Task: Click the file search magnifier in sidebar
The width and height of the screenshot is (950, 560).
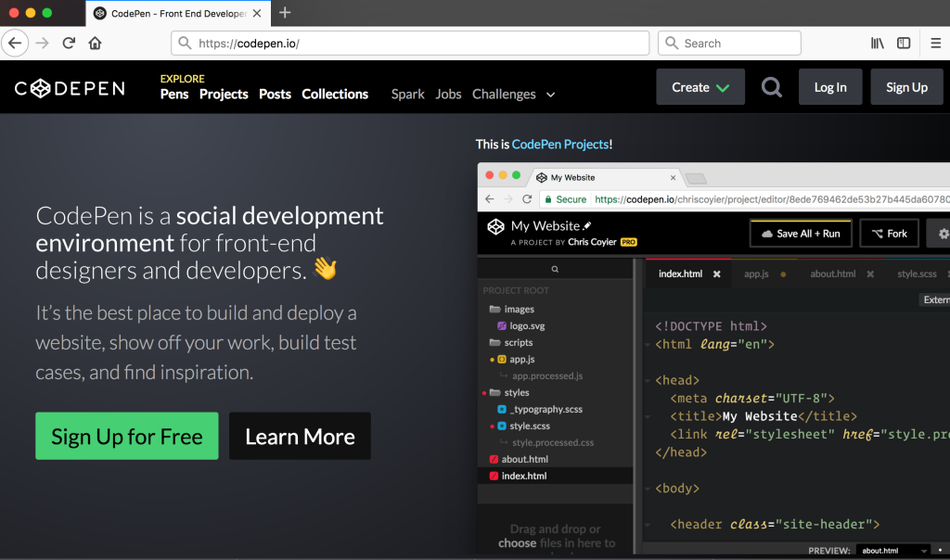Action: click(555, 270)
